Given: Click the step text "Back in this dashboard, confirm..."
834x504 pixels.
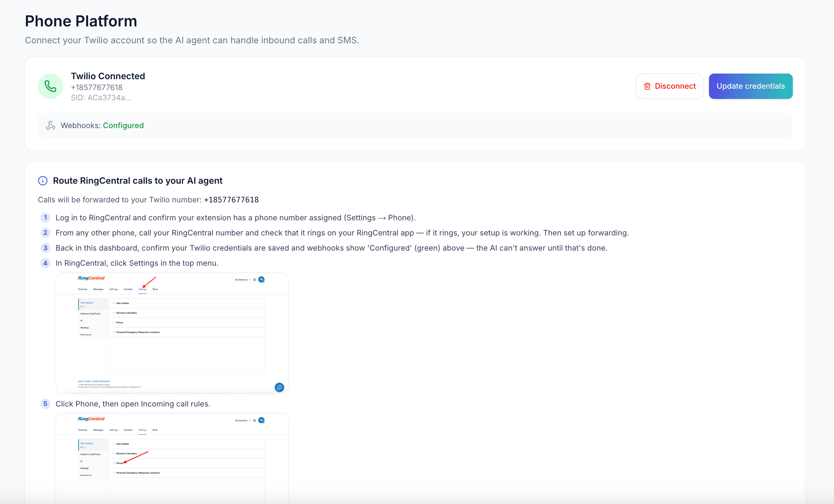Looking at the screenshot, I should tap(331, 248).
